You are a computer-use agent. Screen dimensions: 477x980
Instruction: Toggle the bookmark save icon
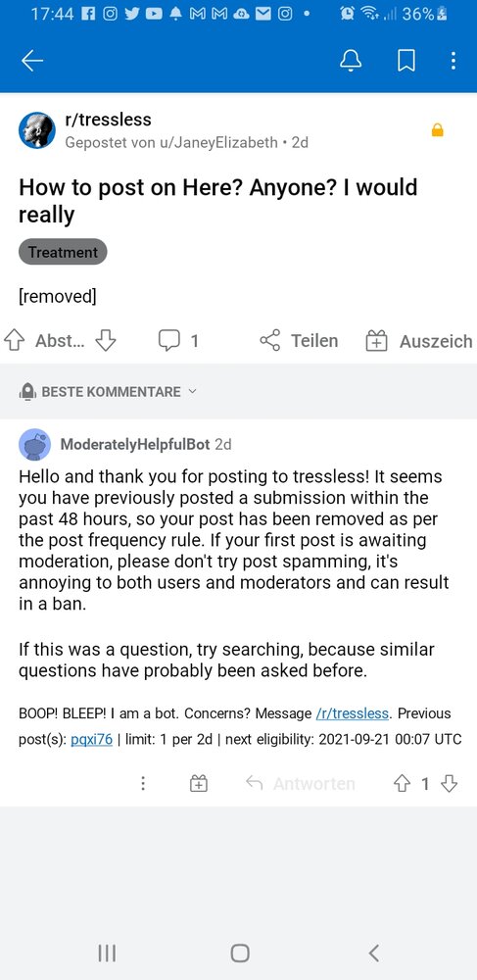click(406, 61)
